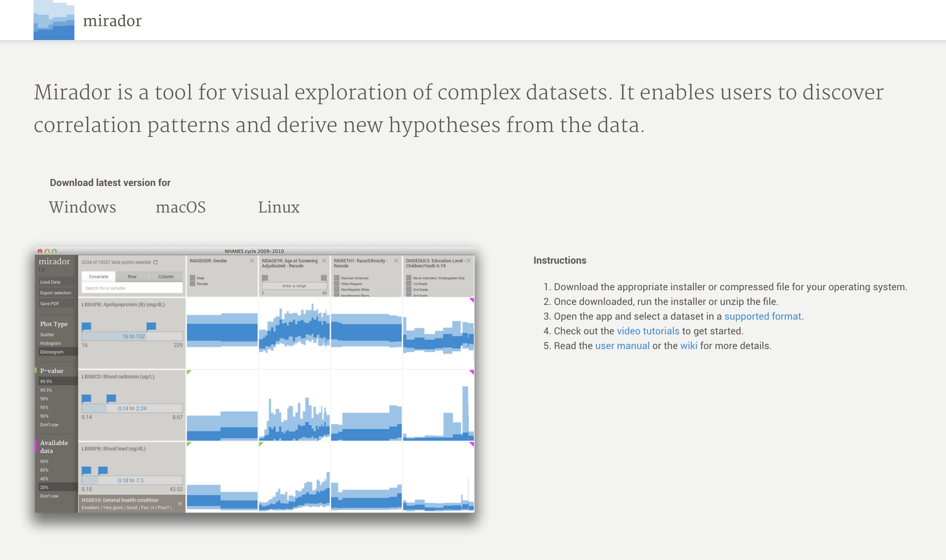Remove the Age at Screening column
The height and width of the screenshot is (560, 946).
pyautogui.click(x=324, y=261)
